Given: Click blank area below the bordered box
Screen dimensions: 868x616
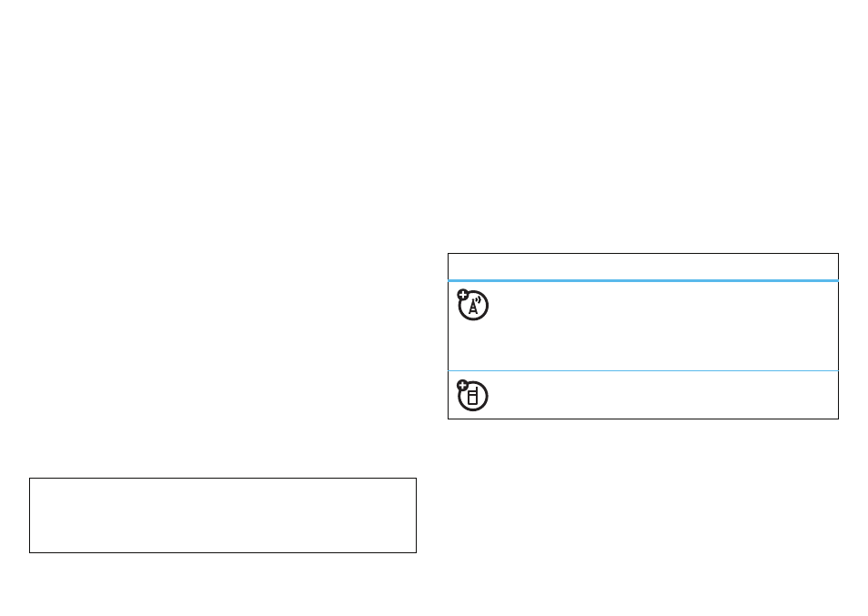Looking at the screenshot, I should pos(223,582).
